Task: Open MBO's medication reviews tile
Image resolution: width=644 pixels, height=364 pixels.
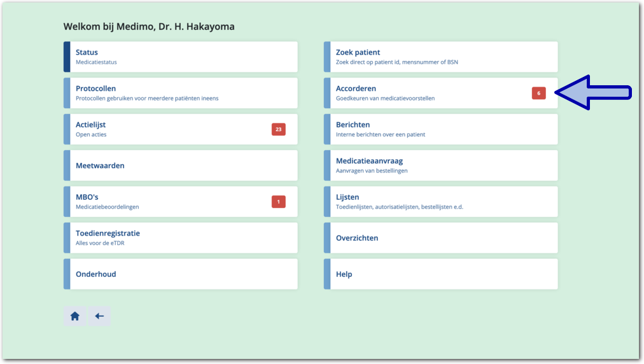Action: pyautogui.click(x=165, y=202)
